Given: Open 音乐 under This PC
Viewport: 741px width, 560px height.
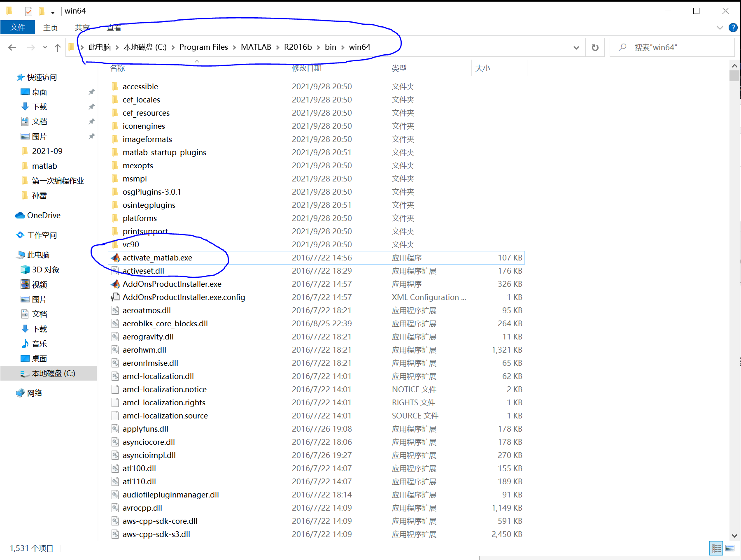Looking at the screenshot, I should [40, 344].
